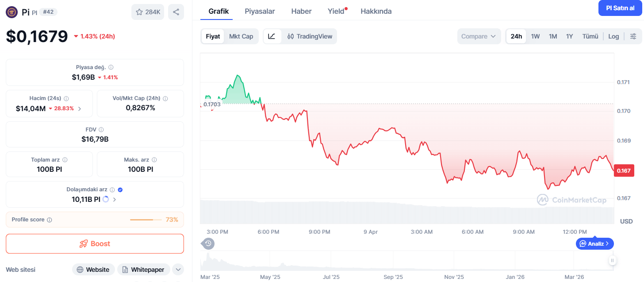Open the Hakkında tab

click(376, 11)
